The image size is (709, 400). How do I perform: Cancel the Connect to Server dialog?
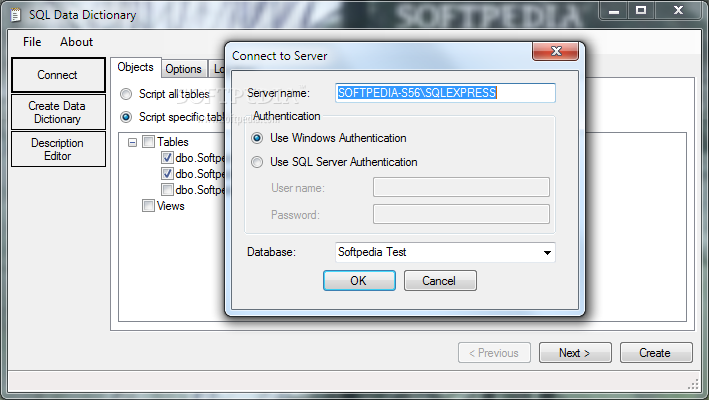coord(440,281)
